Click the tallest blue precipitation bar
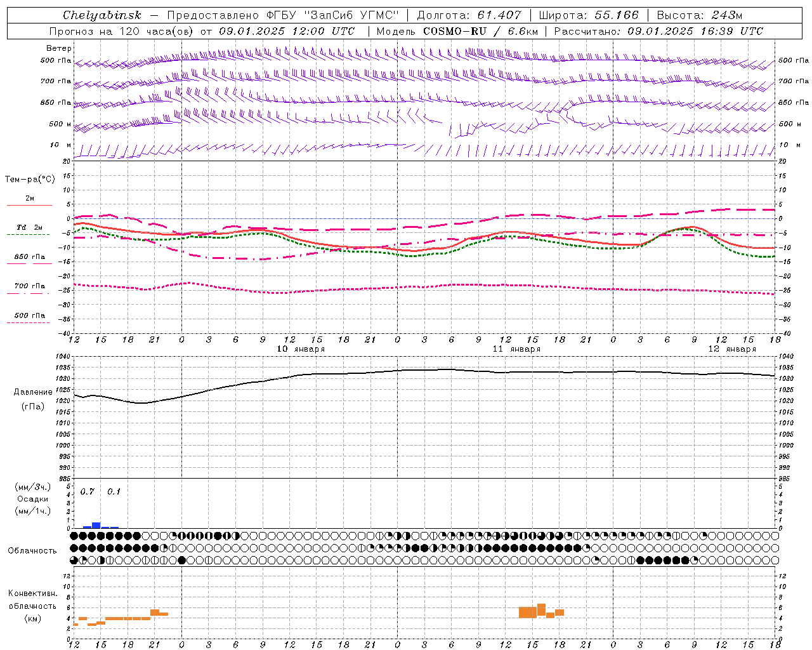Image resolution: width=812 pixels, height=650 pixels. click(x=96, y=525)
